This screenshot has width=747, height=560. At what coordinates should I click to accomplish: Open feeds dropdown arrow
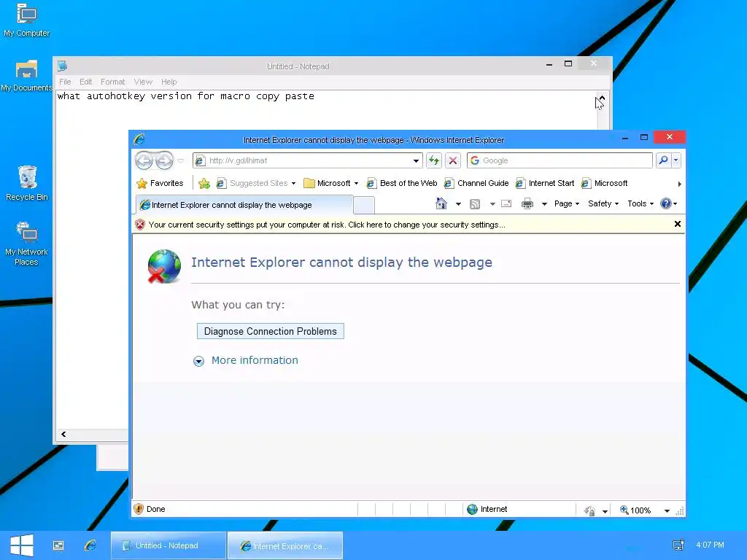pyautogui.click(x=492, y=204)
